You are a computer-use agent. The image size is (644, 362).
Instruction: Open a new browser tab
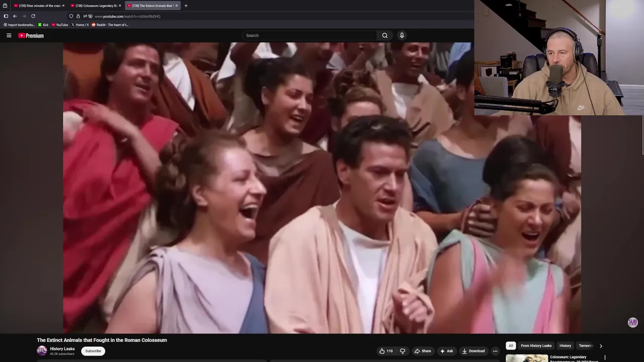186,6
